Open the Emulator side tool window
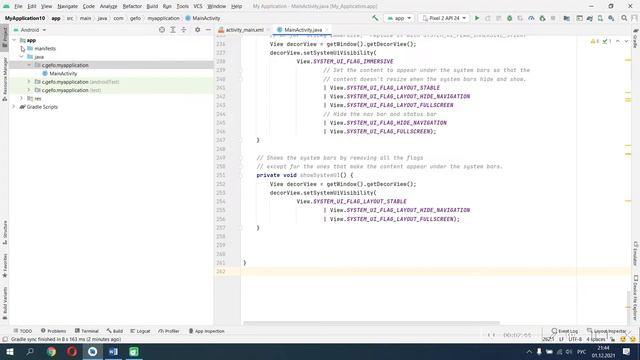The width and height of the screenshot is (640, 360). [x=636, y=253]
